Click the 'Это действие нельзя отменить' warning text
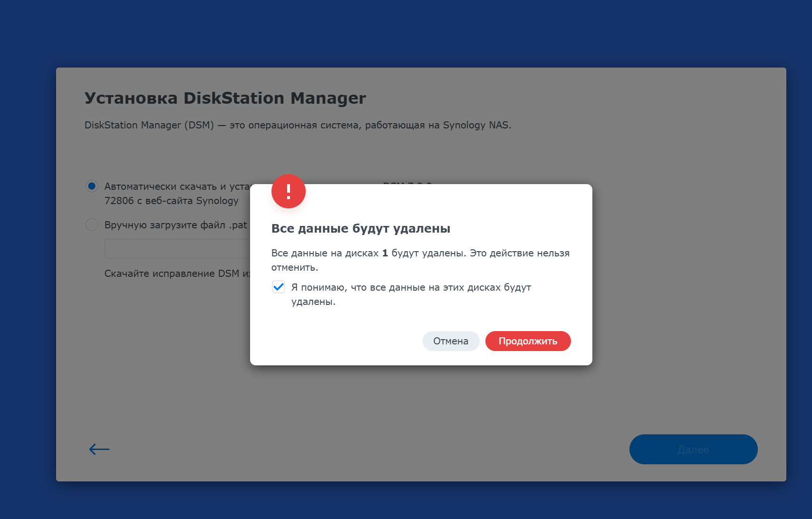The image size is (812, 519). pos(420,260)
